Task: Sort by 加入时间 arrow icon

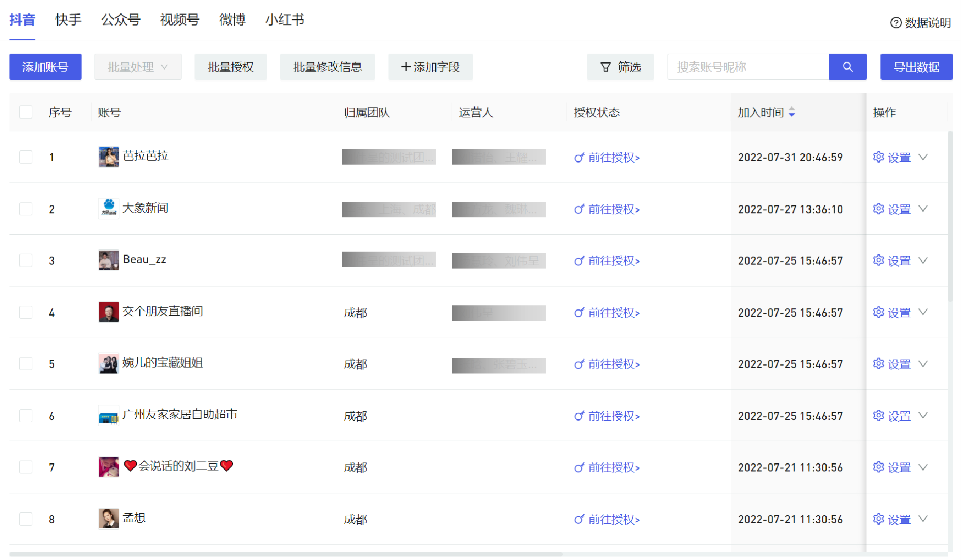Action: [792, 112]
